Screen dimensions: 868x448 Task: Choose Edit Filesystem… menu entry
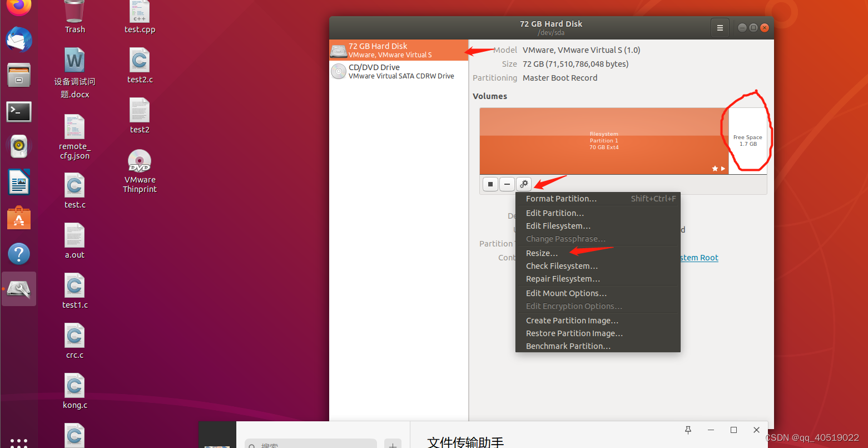point(598,226)
